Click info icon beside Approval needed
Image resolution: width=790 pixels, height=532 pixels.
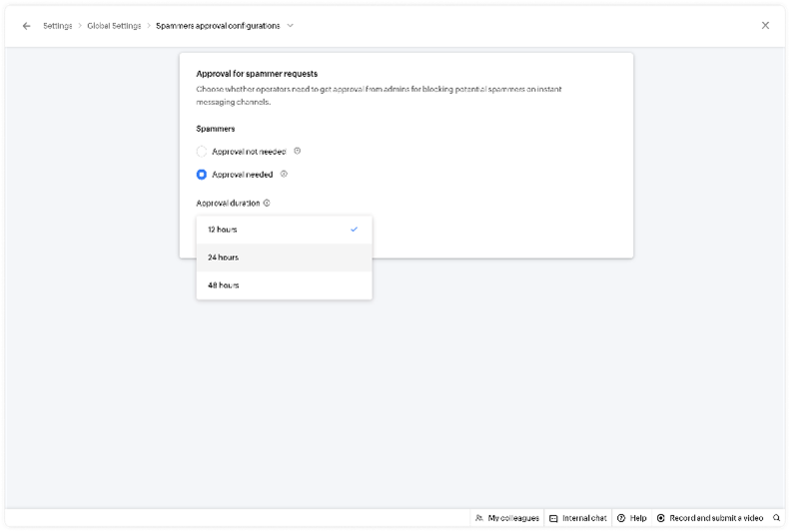[285, 174]
